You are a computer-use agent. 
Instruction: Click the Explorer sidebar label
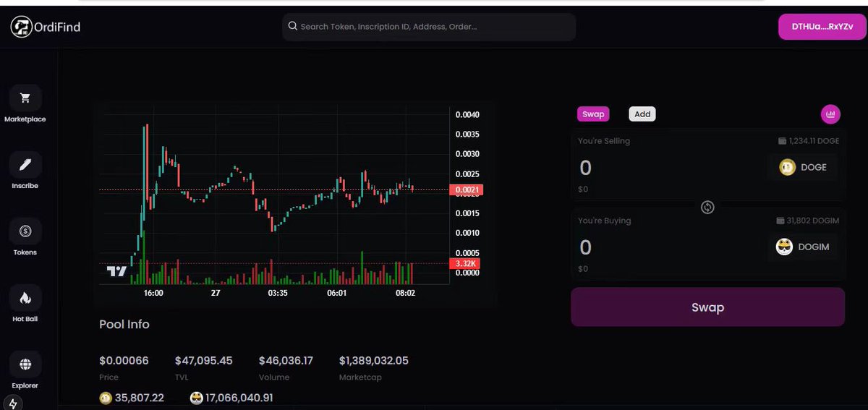pos(25,385)
